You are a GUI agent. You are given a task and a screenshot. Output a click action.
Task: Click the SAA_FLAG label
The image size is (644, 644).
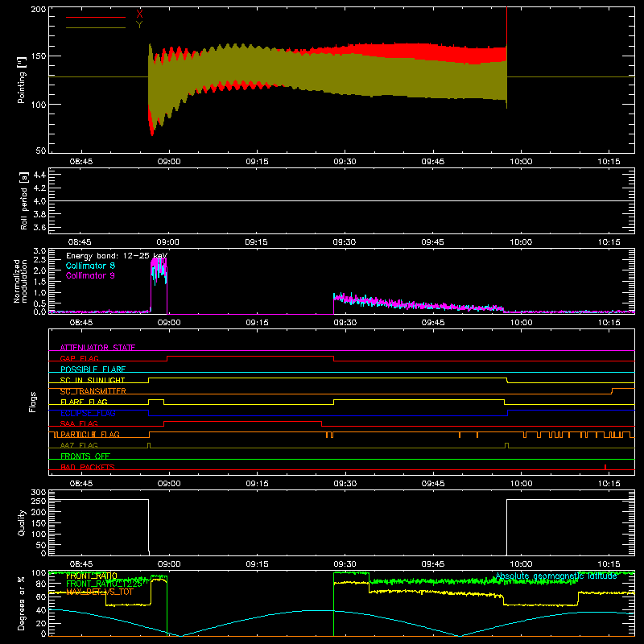(79, 423)
